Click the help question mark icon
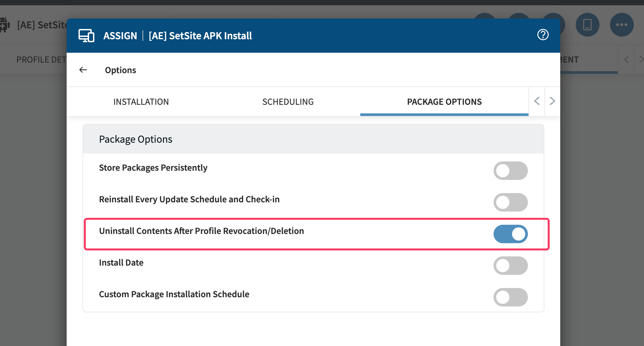The width and height of the screenshot is (644, 346). (x=543, y=35)
